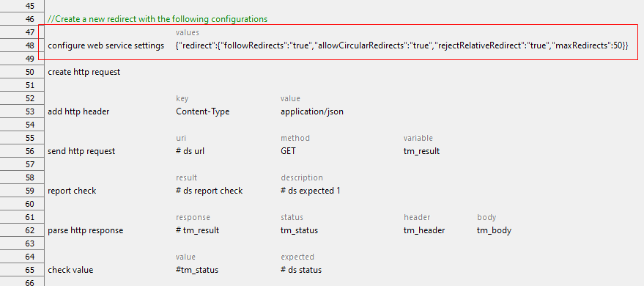
Task: Select the configure web service settings action
Action: pos(106,45)
